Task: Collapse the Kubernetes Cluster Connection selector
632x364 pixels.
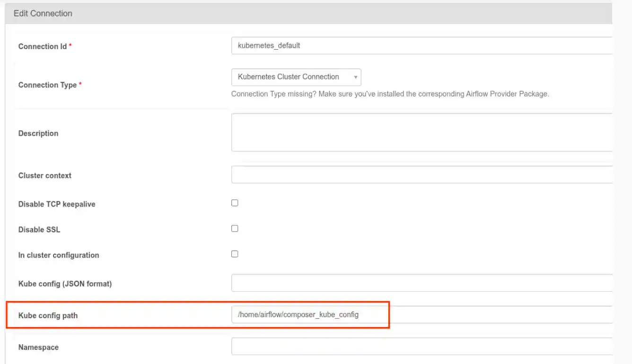Action: [x=355, y=77]
